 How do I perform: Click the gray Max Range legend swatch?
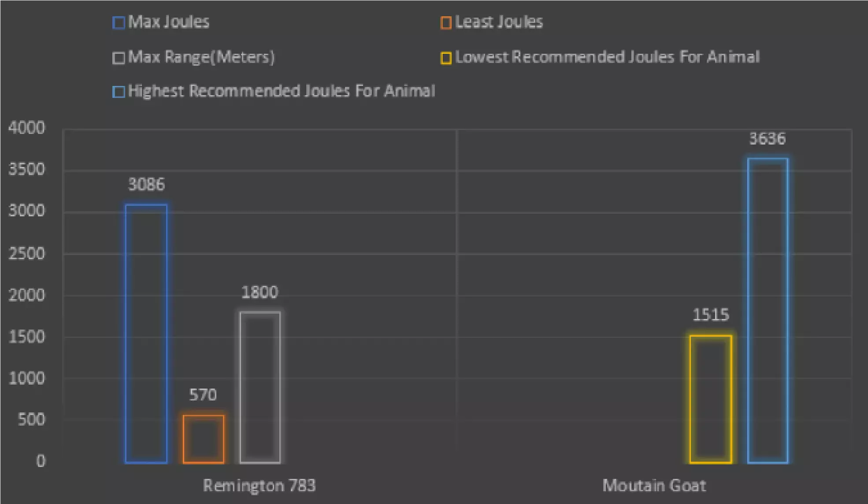119,58
